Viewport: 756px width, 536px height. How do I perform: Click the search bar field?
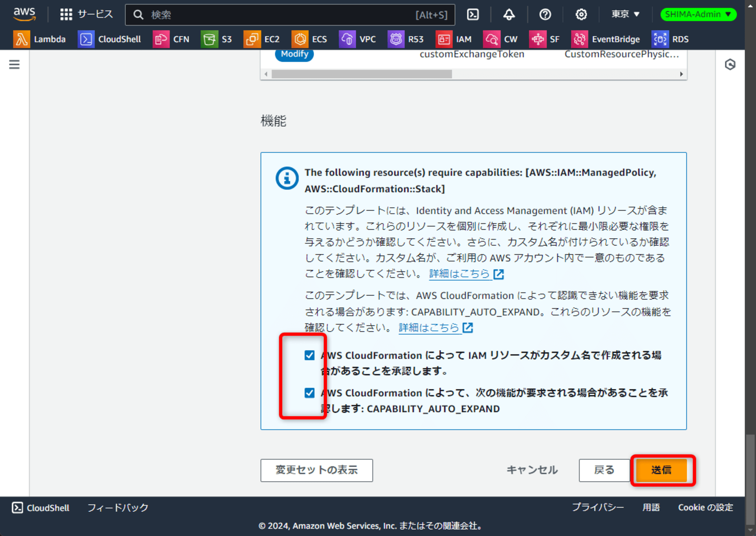tap(290, 15)
